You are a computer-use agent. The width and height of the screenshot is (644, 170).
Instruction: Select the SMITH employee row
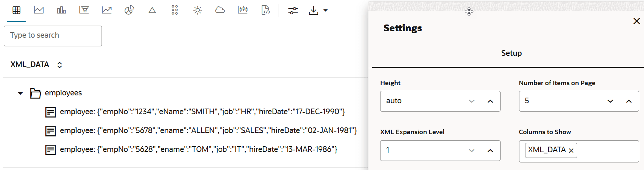(x=202, y=112)
